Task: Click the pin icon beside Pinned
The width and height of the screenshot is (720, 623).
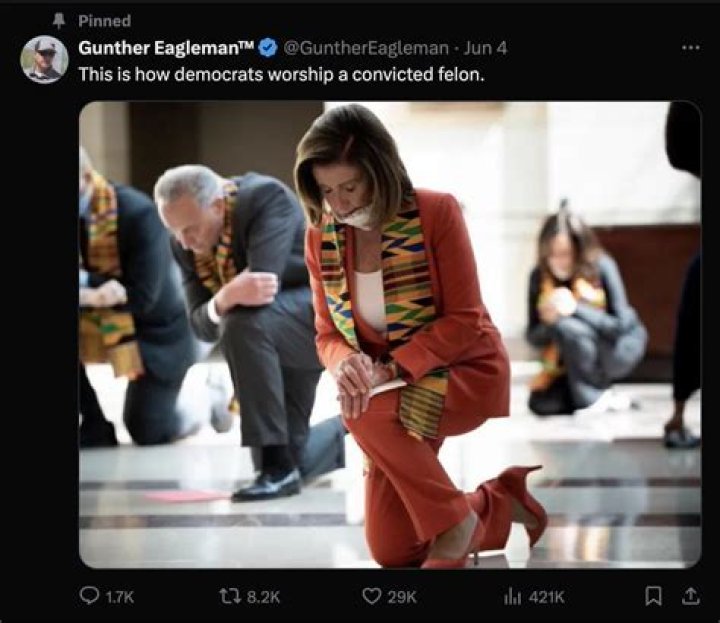Action: click(57, 20)
